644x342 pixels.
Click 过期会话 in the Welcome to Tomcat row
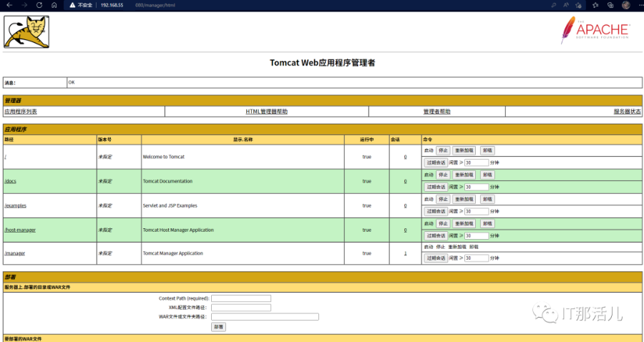(435, 162)
